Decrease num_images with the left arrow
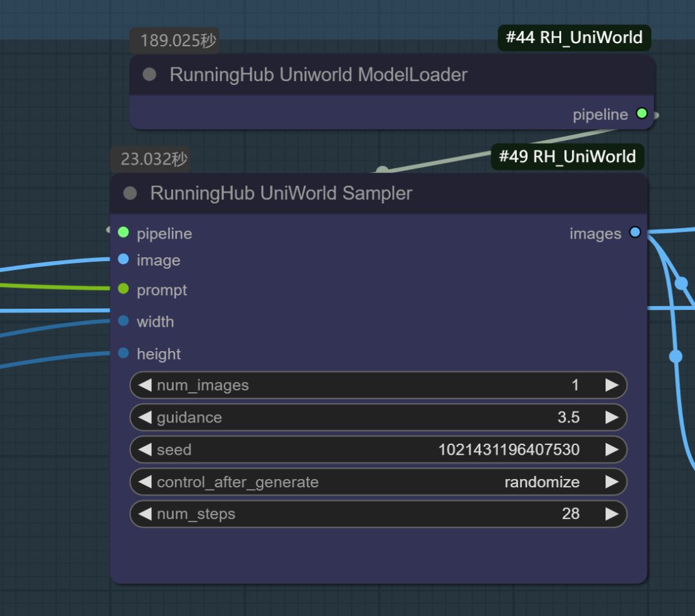 145,385
